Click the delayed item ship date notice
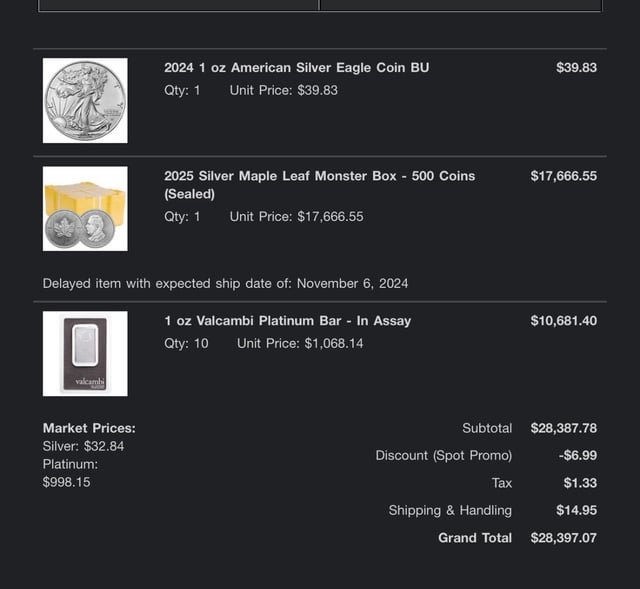Image resolution: width=640 pixels, height=589 pixels. [225, 283]
